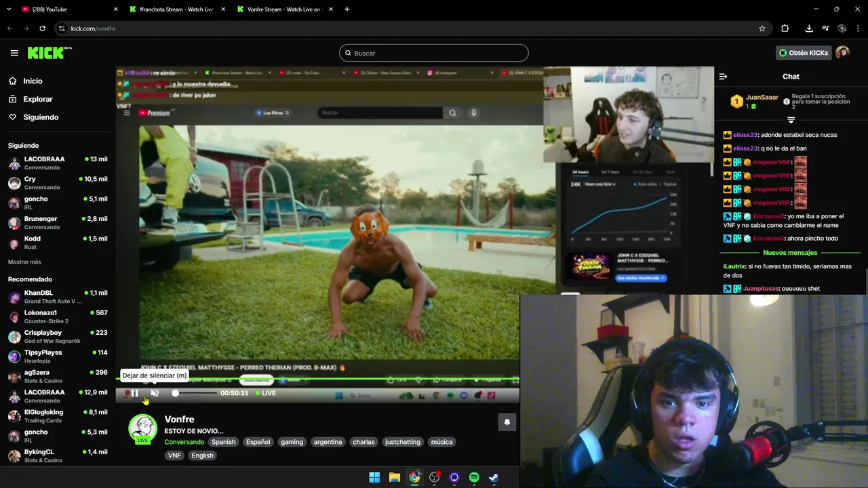Select the English tag
This screenshot has height=488, width=868.
coord(202,455)
